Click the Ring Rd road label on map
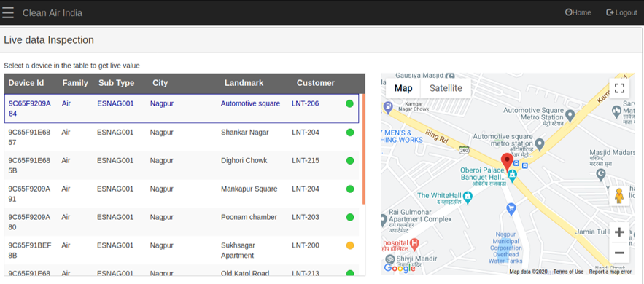 click(x=437, y=136)
